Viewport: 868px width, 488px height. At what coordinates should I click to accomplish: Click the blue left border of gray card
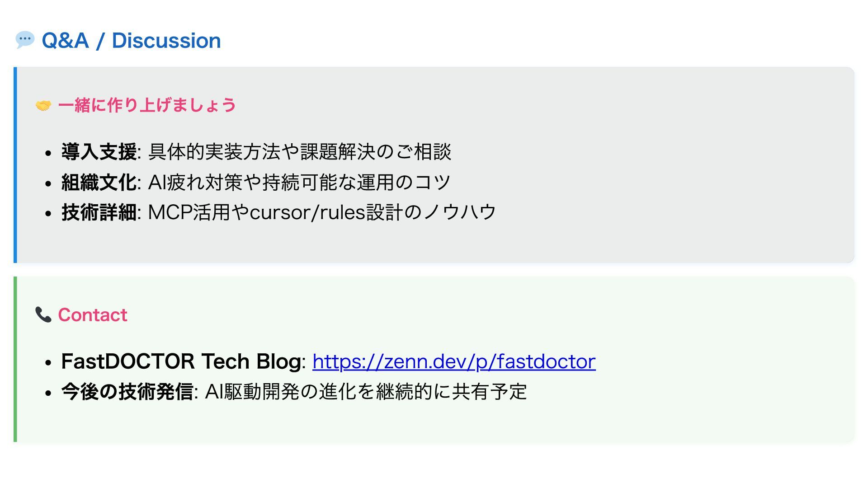[15, 165]
